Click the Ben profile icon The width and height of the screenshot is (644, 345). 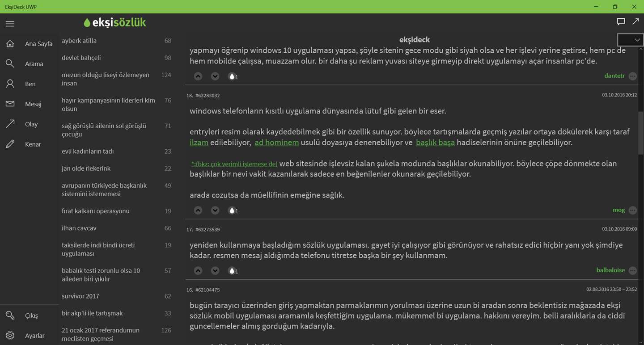point(10,84)
